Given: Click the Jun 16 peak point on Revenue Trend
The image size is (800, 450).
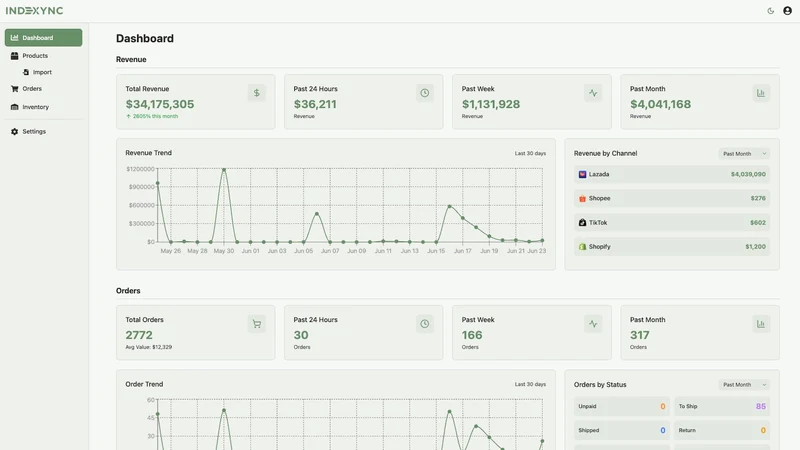Looking at the screenshot, I should click(x=449, y=206).
